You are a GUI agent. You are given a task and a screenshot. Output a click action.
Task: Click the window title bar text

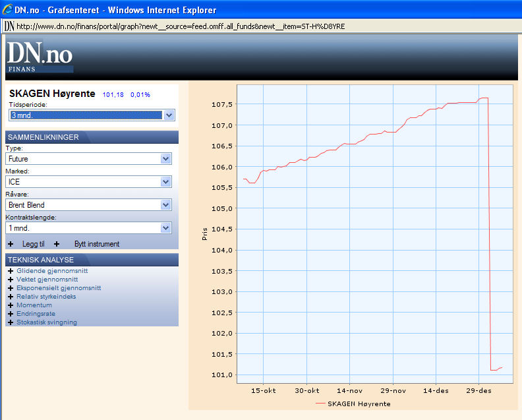click(115, 10)
